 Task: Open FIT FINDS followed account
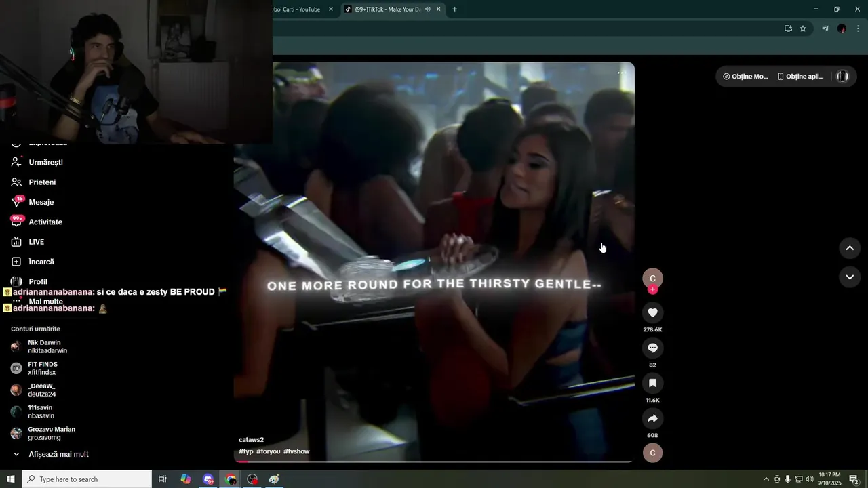pyautogui.click(x=42, y=368)
